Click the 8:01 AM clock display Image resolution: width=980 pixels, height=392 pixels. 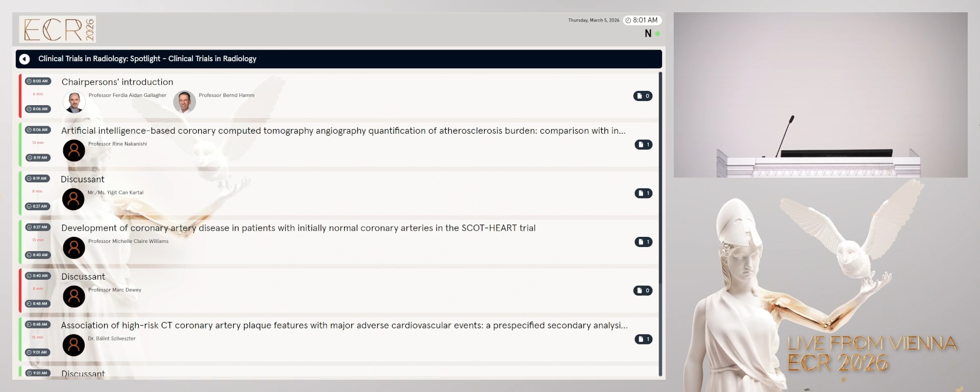coord(642,20)
